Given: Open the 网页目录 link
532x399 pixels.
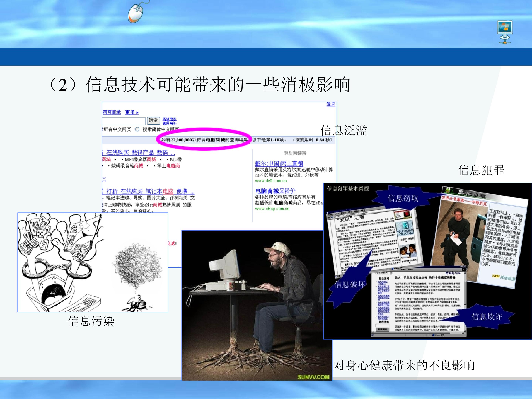Looking at the screenshot, I should [112, 112].
